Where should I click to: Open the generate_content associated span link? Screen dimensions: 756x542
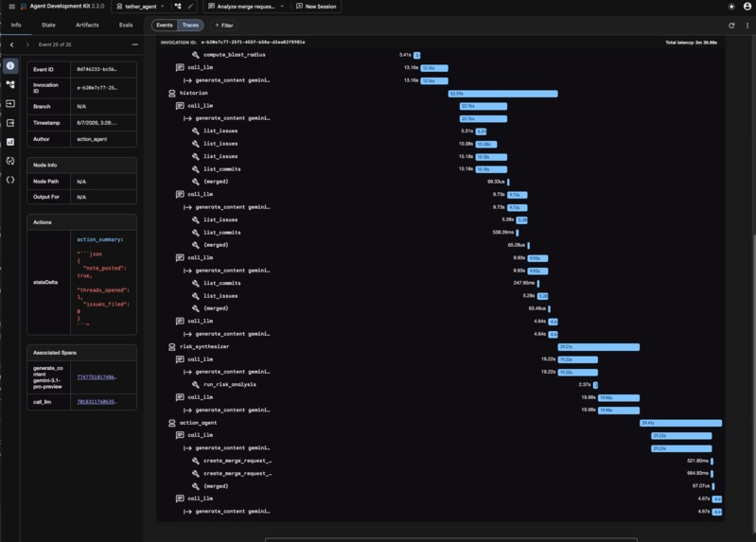pyautogui.click(x=97, y=377)
